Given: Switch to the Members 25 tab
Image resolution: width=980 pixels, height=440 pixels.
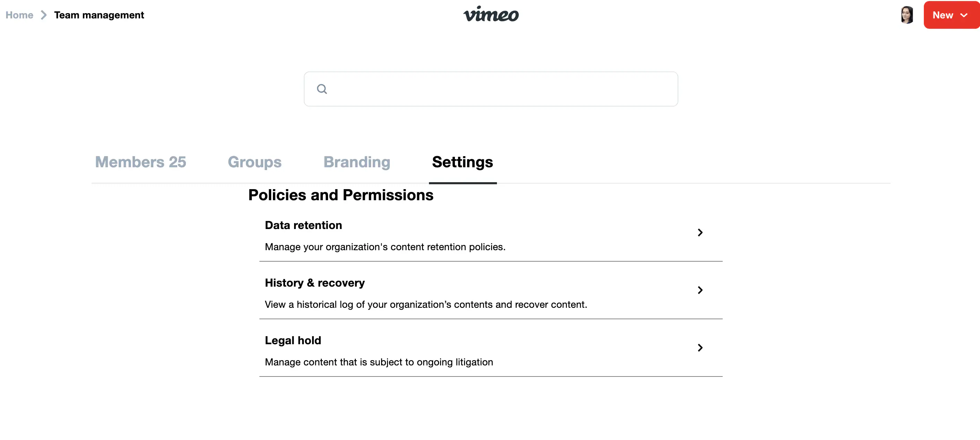Looking at the screenshot, I should [x=140, y=162].
